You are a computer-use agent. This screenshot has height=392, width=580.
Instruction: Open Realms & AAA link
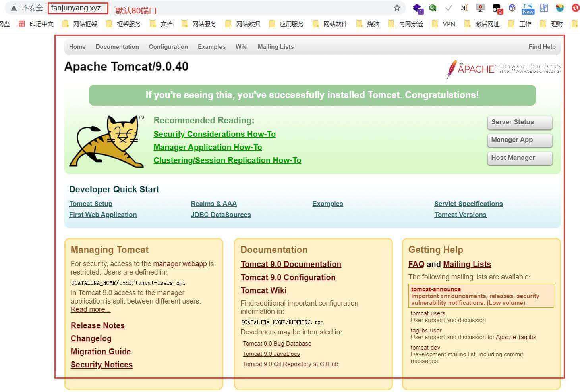pos(214,204)
